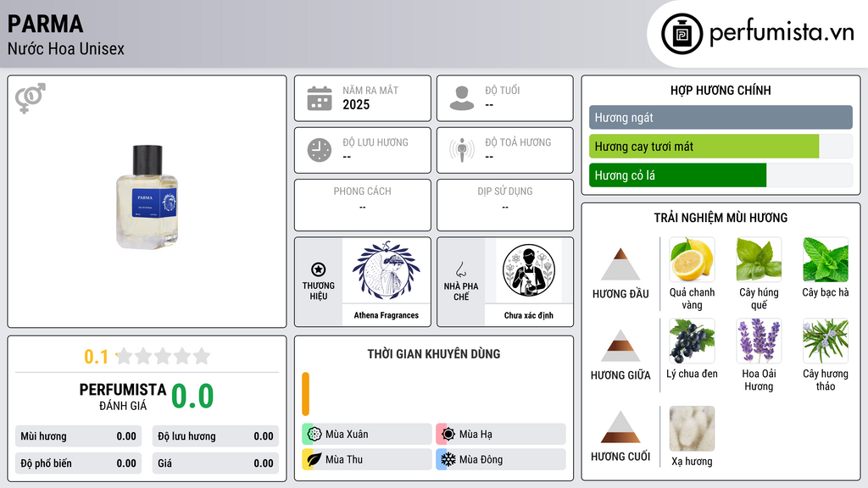Click the Hợp Hương Chính heading
The image size is (868, 488).
click(721, 90)
